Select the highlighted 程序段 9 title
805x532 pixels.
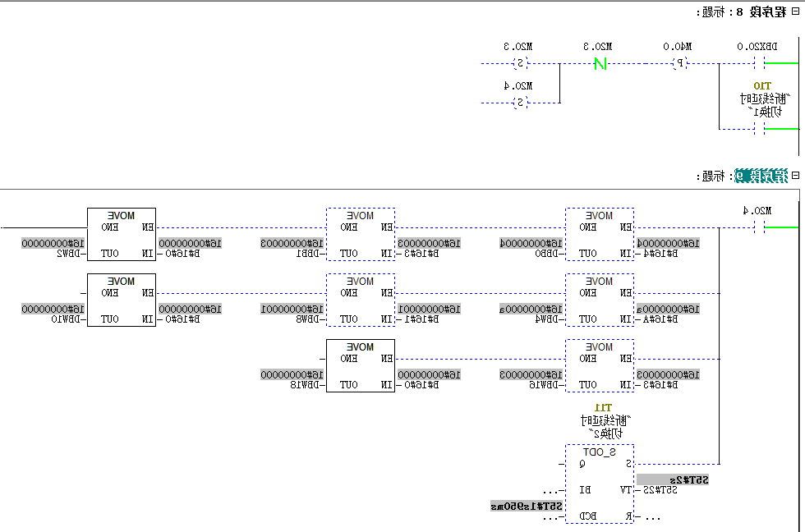click(761, 176)
